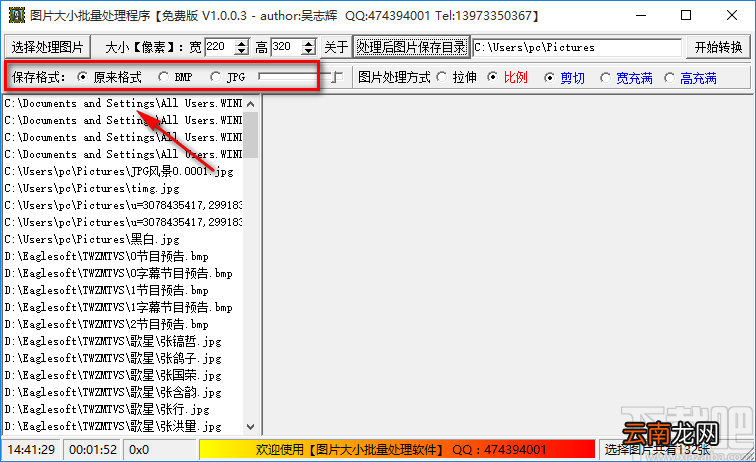Select list row 0字幕节目预告.bmp
The height and width of the screenshot is (462, 756).
click(x=123, y=273)
